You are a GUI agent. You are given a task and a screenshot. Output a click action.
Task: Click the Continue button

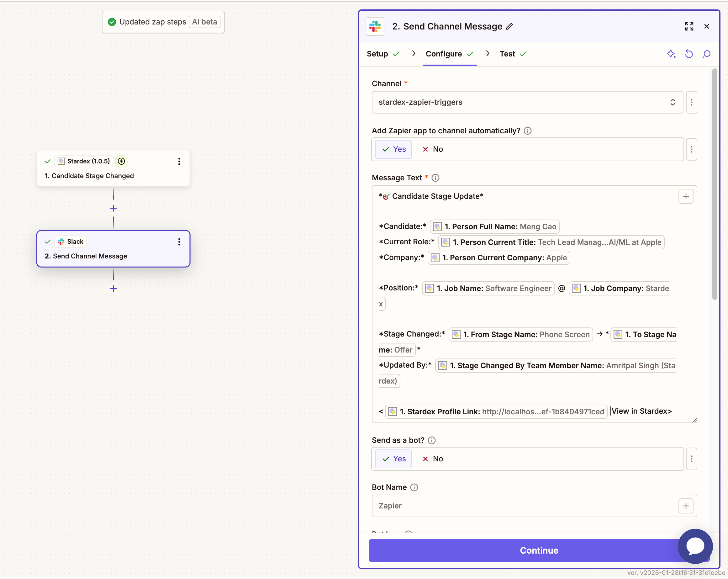click(539, 551)
